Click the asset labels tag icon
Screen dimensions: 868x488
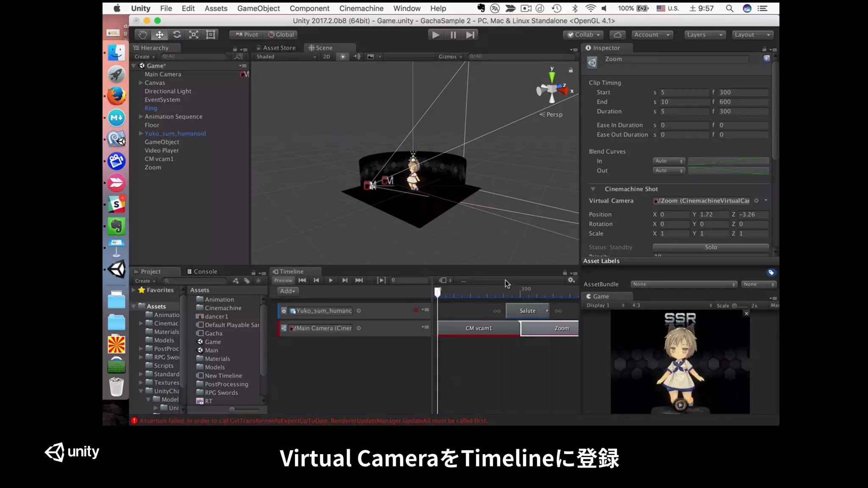point(771,272)
